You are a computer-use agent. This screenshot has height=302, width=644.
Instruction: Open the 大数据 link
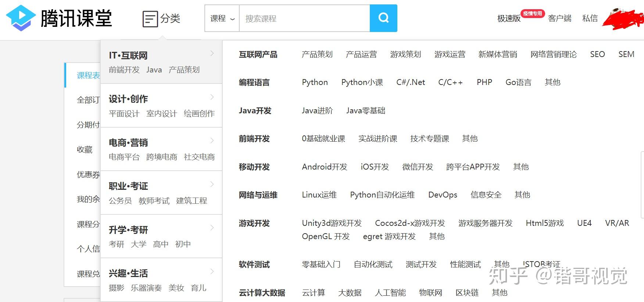(x=350, y=293)
